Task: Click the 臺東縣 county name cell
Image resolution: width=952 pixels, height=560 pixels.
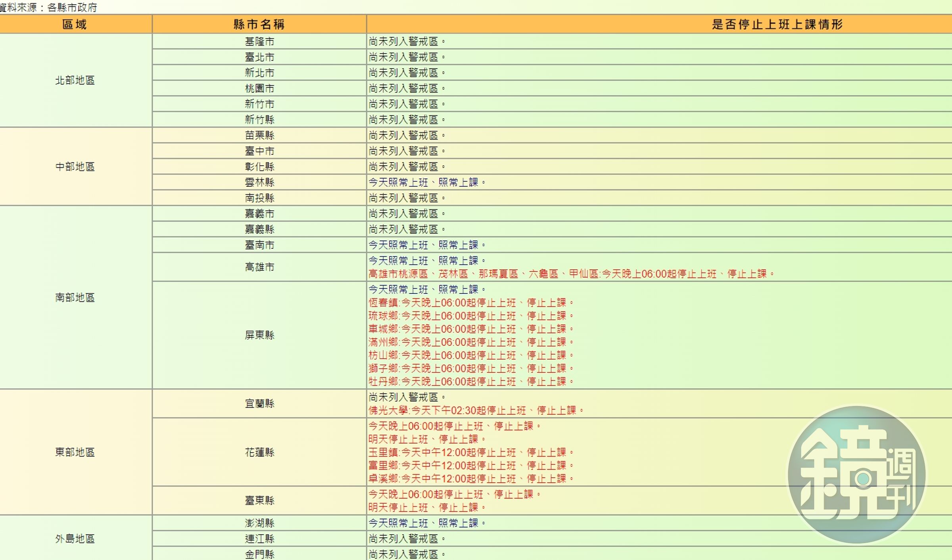Action: click(259, 501)
